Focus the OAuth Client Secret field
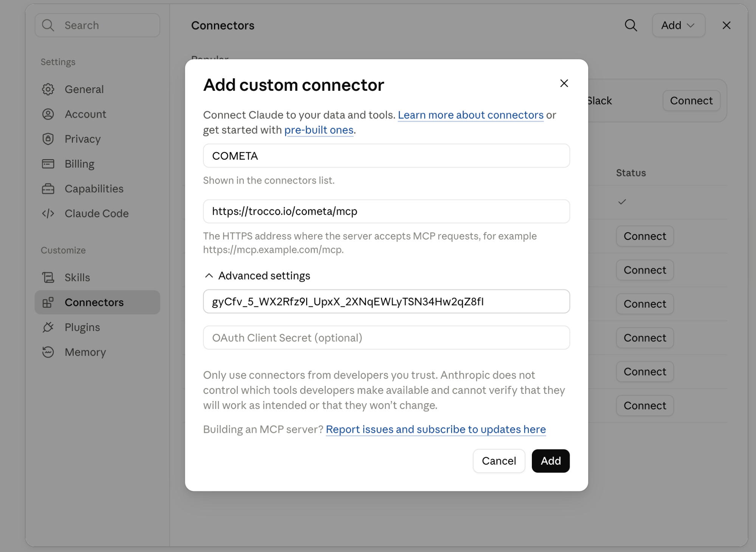Viewport: 756px width, 552px height. 386,338
